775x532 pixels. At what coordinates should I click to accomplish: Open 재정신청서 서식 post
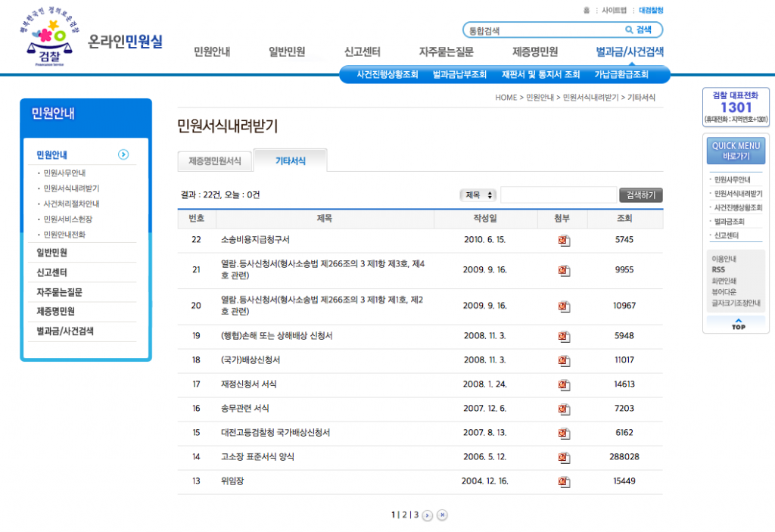tap(248, 384)
